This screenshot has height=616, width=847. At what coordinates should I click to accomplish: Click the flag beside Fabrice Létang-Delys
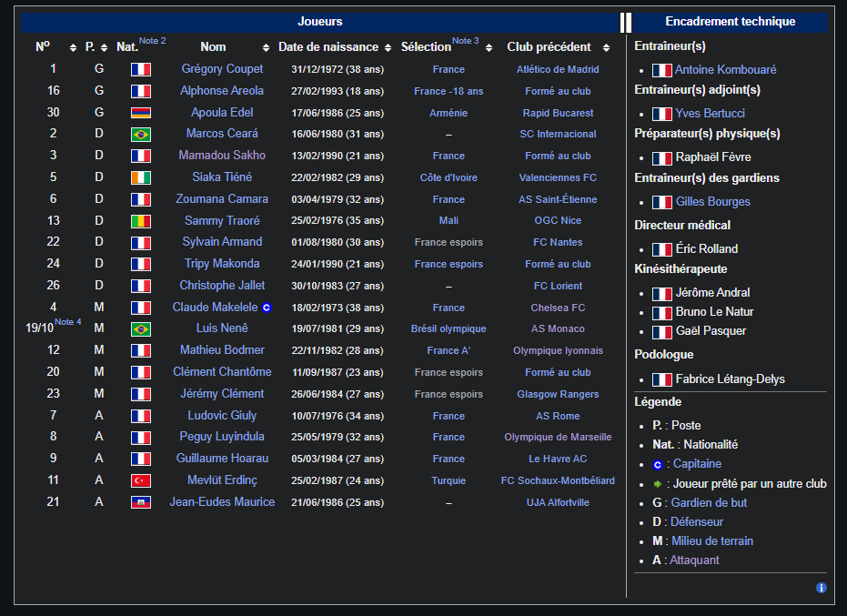click(x=661, y=379)
